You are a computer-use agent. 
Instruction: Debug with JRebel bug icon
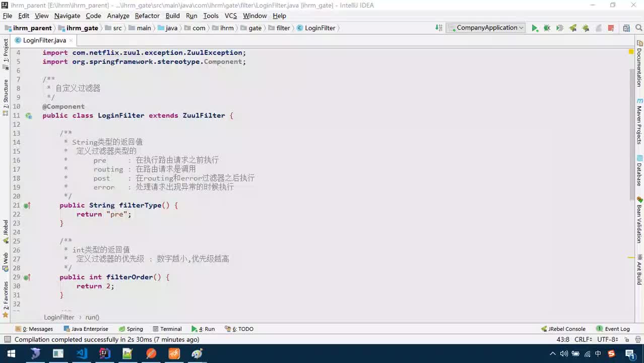click(x=586, y=28)
